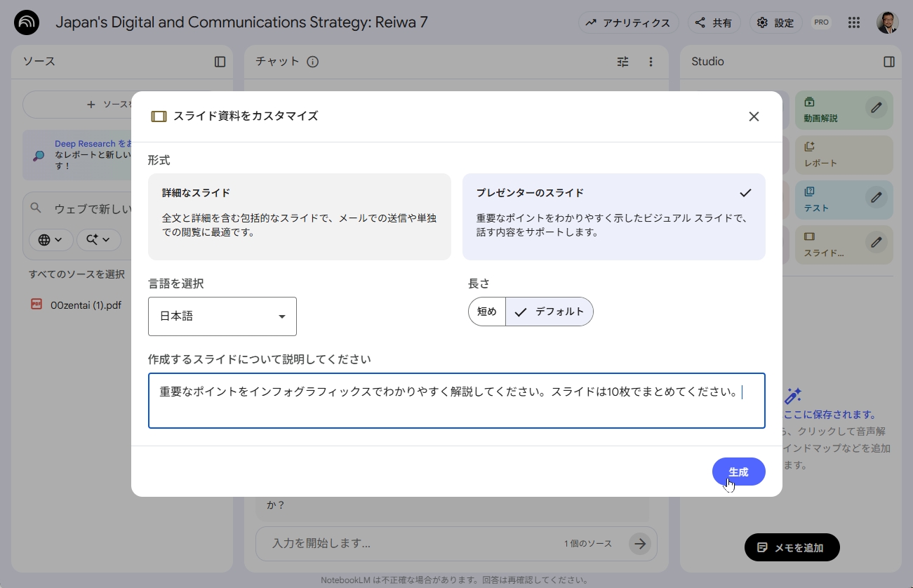Click the notebook title text
The height and width of the screenshot is (588, 913).
pos(241,22)
